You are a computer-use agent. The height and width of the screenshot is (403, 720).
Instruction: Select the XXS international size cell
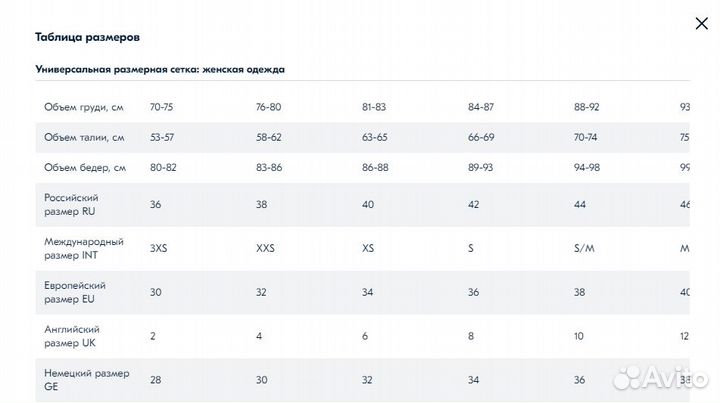(265, 248)
